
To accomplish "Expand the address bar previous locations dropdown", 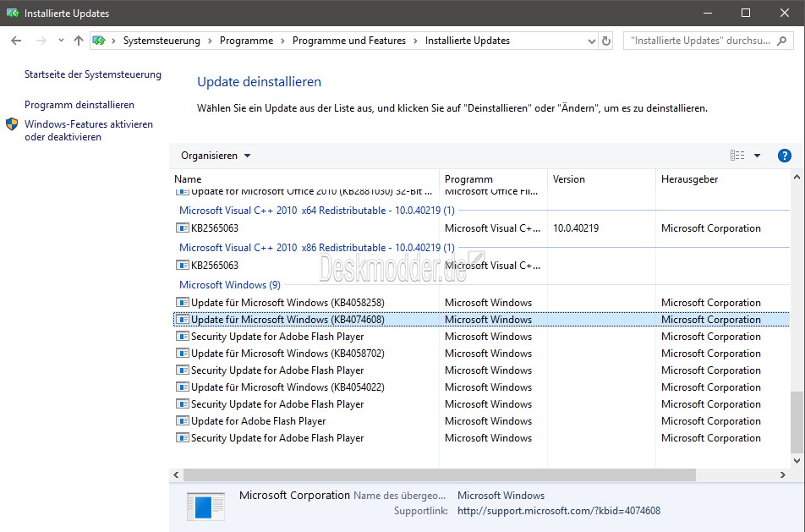I will (x=591, y=41).
